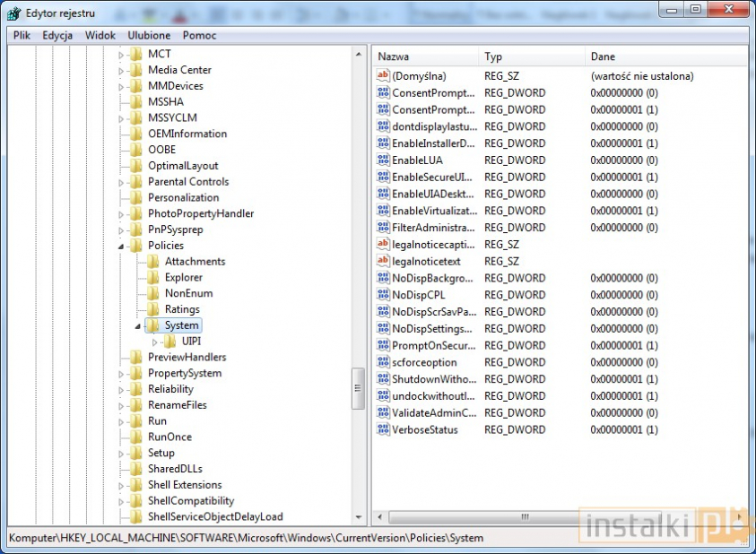
Task: Click the legalnoticetext string value icon
Action: 383,261
